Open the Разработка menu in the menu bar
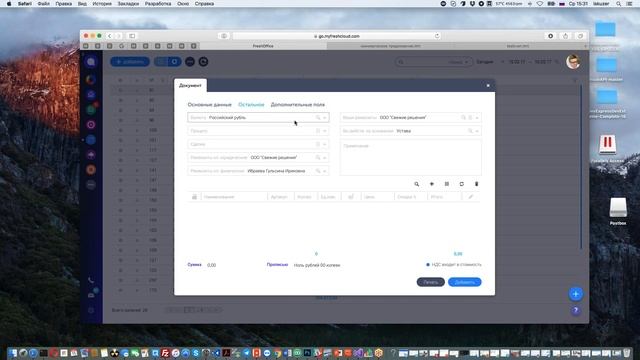Screen dimensions: 640x360 tap(158, 4)
